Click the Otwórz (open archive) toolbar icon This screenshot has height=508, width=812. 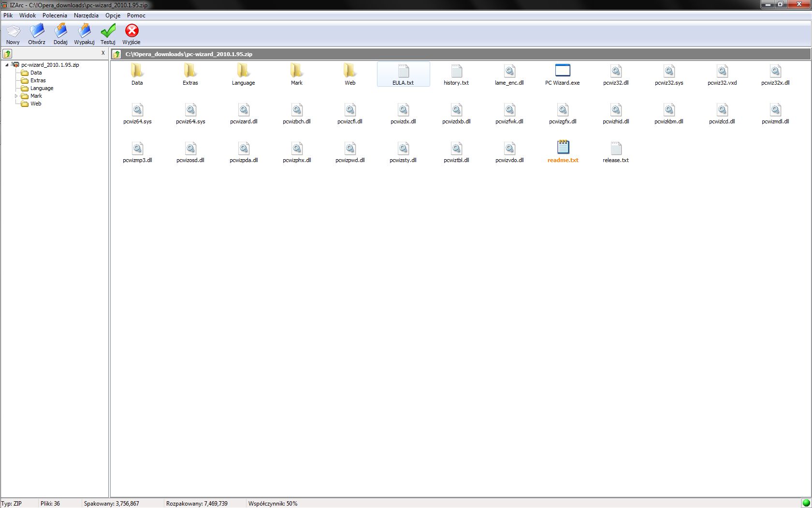point(37,31)
